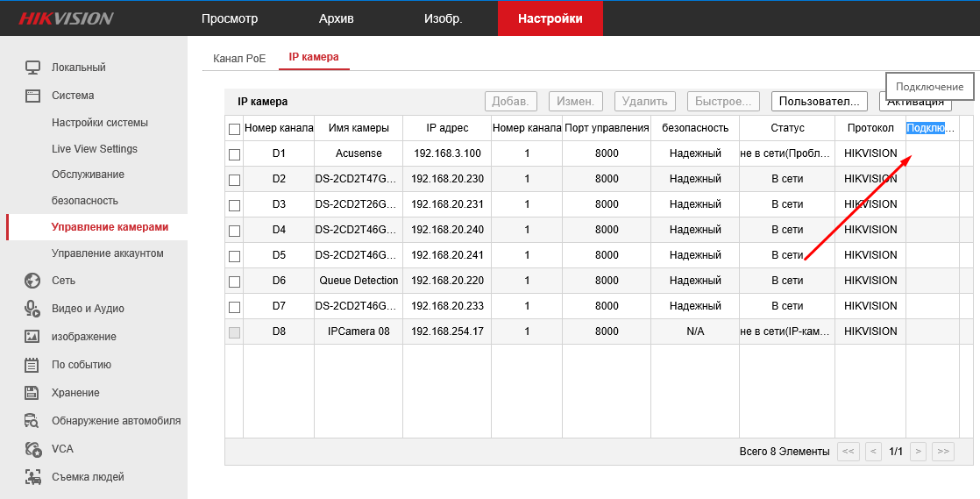Click the Storage floppy disk icon
This screenshot has height=499, width=980.
[32, 393]
